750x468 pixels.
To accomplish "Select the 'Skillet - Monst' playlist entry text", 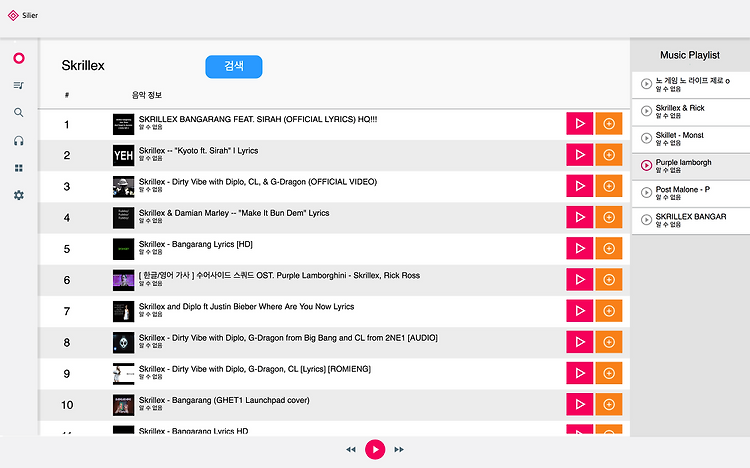I will tap(679, 135).
